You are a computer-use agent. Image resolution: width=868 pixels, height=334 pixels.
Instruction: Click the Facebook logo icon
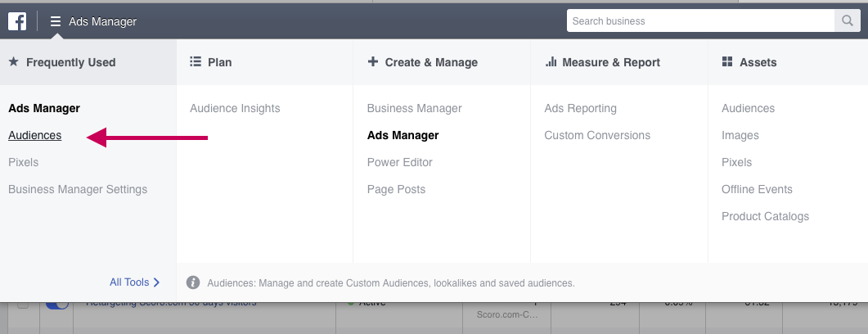[17, 21]
